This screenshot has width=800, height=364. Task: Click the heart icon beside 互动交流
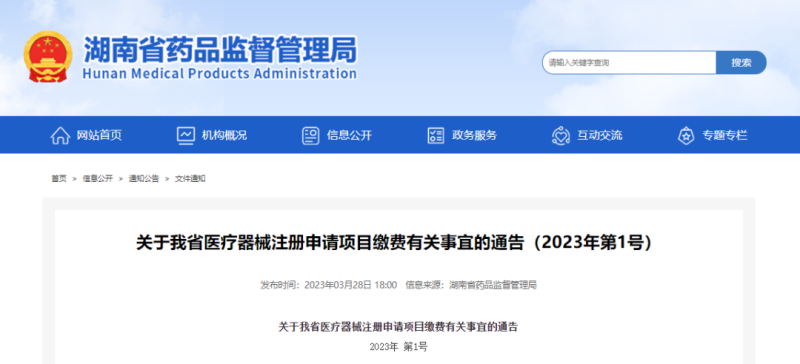561,135
